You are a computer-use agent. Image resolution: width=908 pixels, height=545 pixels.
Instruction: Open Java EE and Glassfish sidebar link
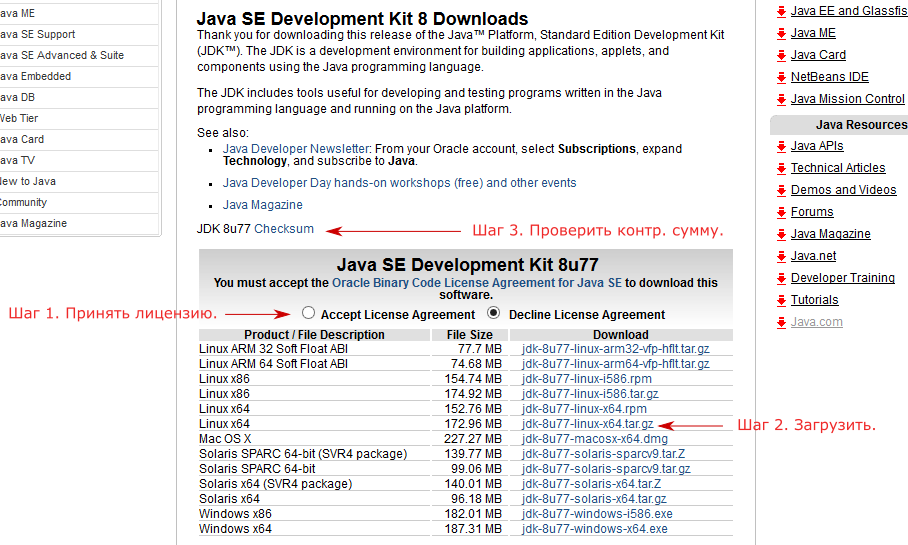(x=849, y=11)
